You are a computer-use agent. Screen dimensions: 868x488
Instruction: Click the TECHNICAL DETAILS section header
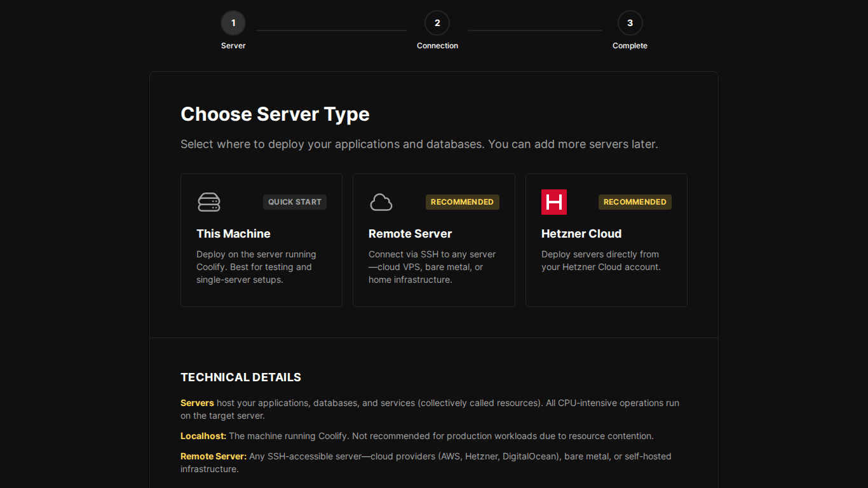tap(240, 377)
